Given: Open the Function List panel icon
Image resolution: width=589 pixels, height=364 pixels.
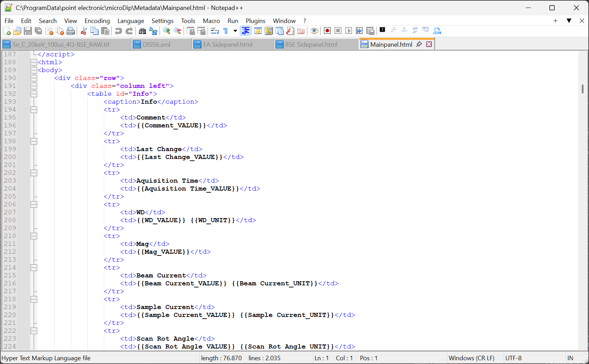Looking at the screenshot, I should 290,31.
